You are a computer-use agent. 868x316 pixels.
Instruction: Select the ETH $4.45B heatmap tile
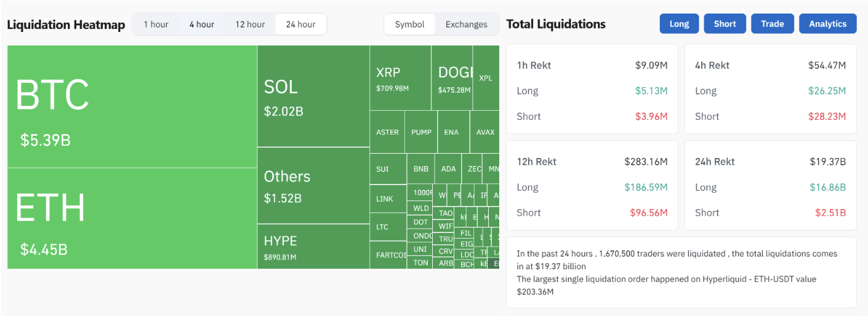point(132,218)
